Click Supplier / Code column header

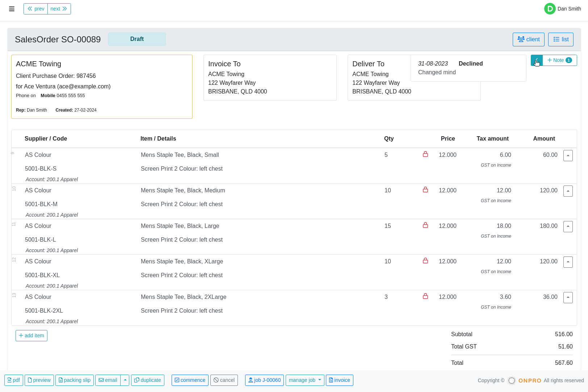(46, 138)
